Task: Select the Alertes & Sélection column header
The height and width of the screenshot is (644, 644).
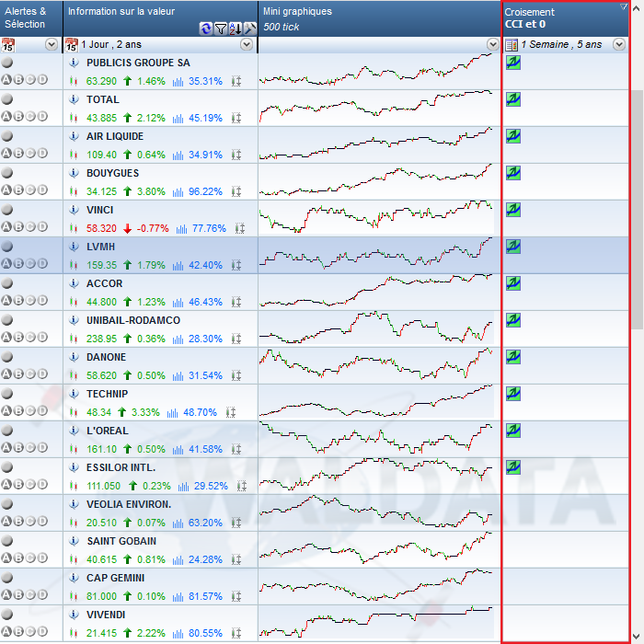Action: (31, 18)
